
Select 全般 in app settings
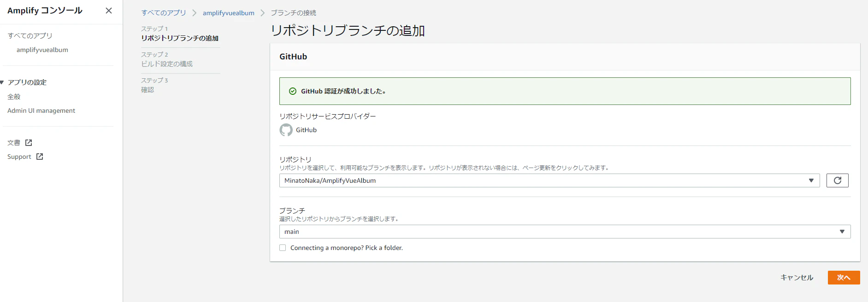point(14,97)
